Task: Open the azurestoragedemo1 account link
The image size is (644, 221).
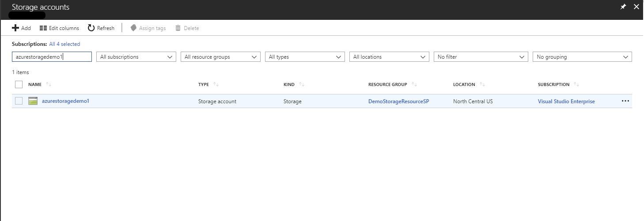Action: pyautogui.click(x=65, y=101)
